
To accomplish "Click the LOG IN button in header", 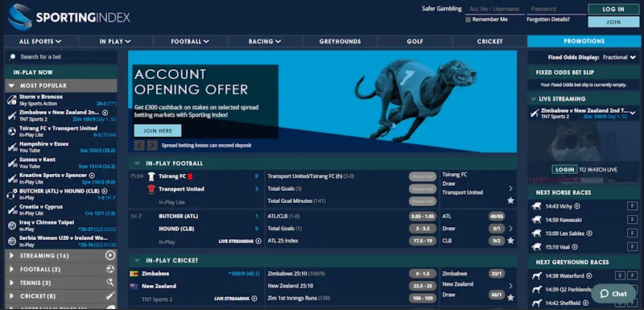I will tap(613, 10).
